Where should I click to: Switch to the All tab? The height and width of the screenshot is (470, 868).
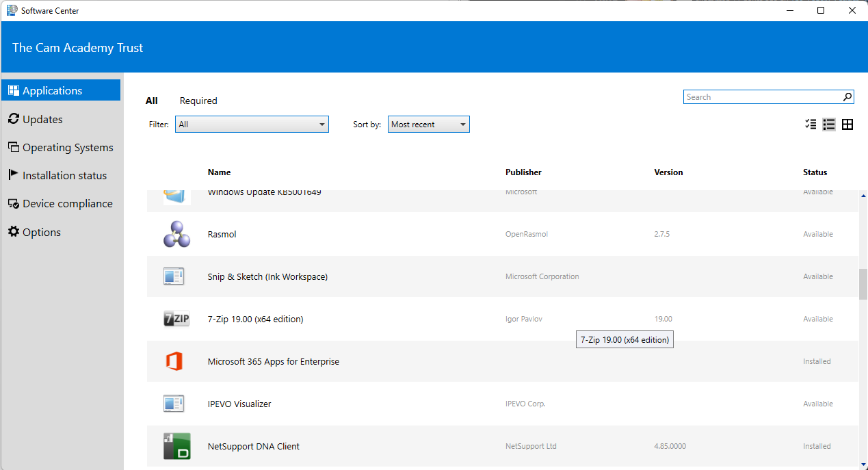(x=152, y=101)
